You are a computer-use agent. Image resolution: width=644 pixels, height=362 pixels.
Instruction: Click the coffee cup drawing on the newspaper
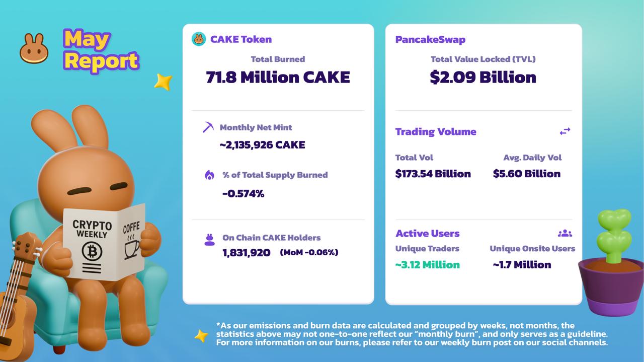click(x=132, y=247)
